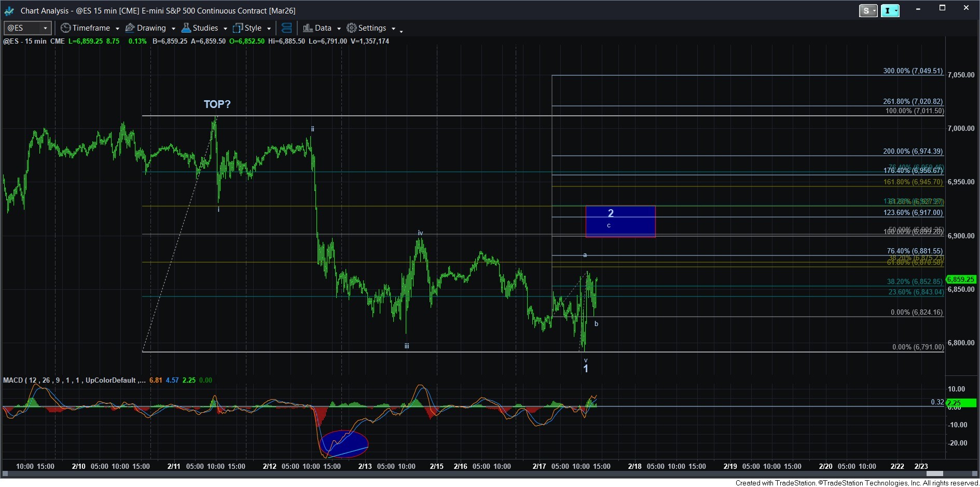Click the Settings gear icon

(x=352, y=28)
